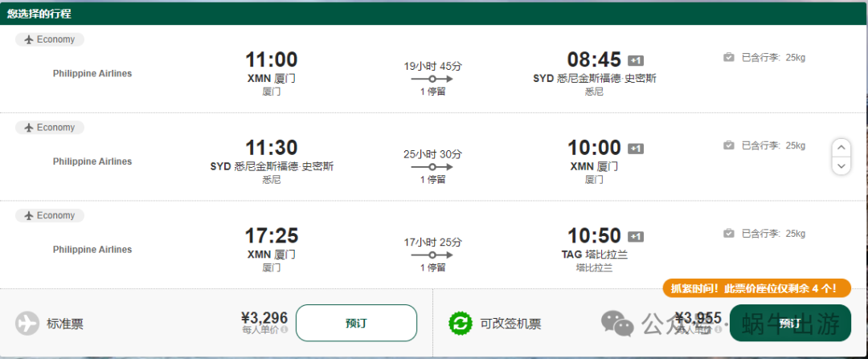Click the grey plane icon beside 标准票
The height and width of the screenshot is (359, 868).
click(x=27, y=324)
